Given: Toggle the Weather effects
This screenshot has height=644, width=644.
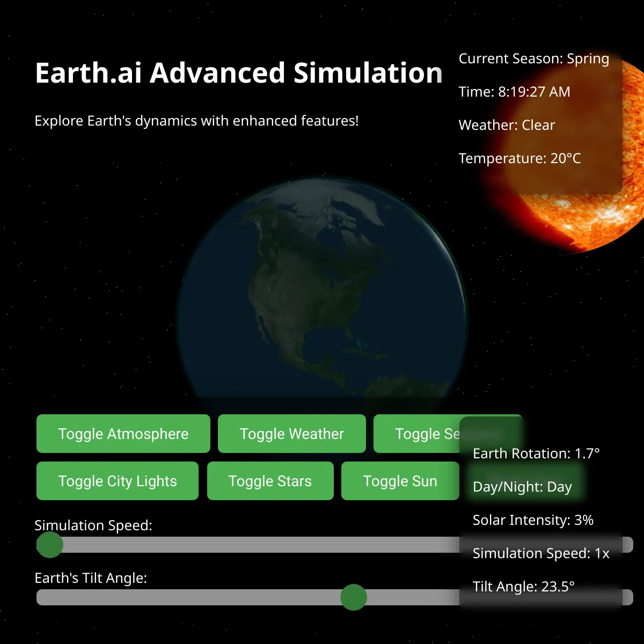Looking at the screenshot, I should (x=292, y=434).
